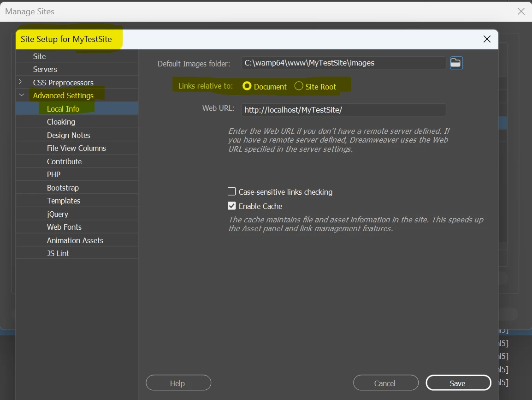Select Document links relative option

(247, 86)
